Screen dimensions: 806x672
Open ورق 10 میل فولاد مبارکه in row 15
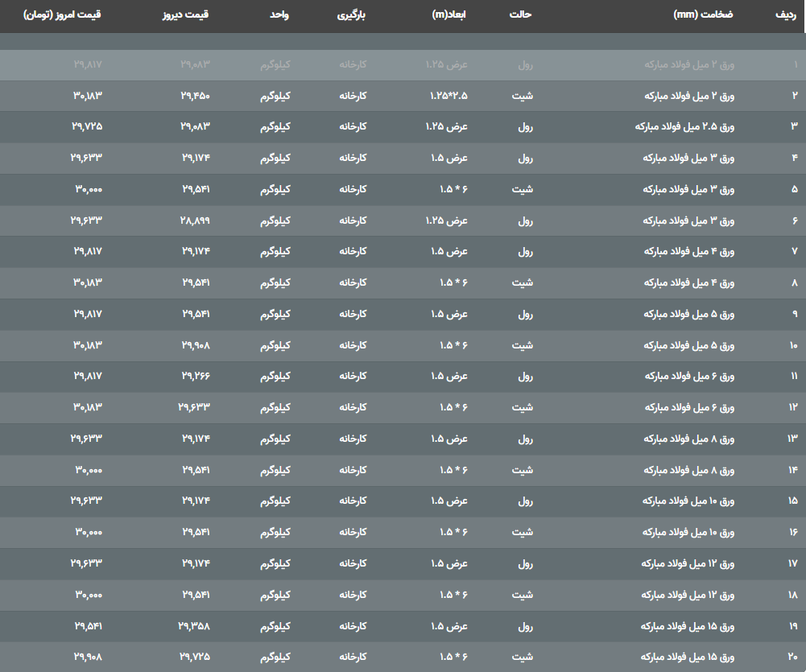688,501
